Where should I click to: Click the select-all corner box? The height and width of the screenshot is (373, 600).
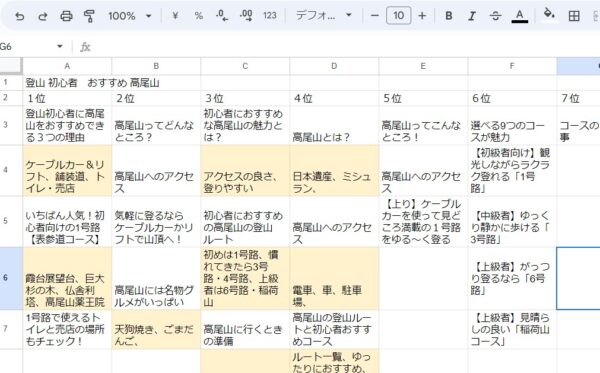(11, 65)
